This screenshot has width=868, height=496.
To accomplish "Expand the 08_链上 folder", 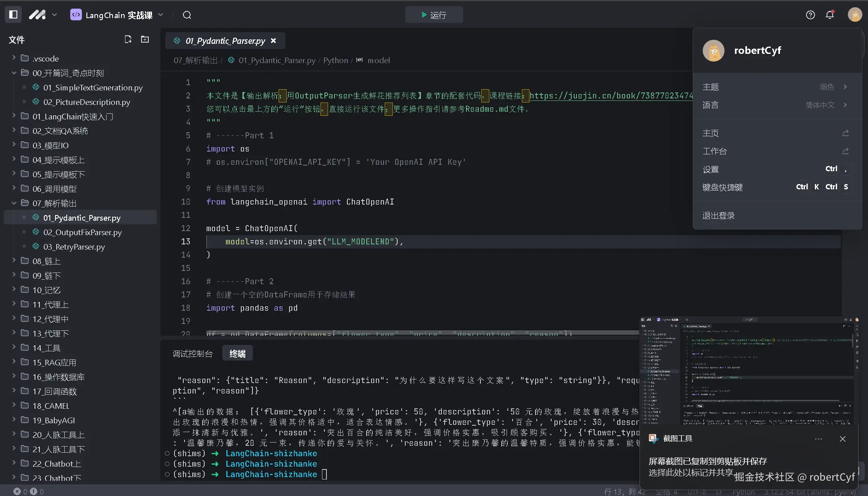I will [x=46, y=261].
